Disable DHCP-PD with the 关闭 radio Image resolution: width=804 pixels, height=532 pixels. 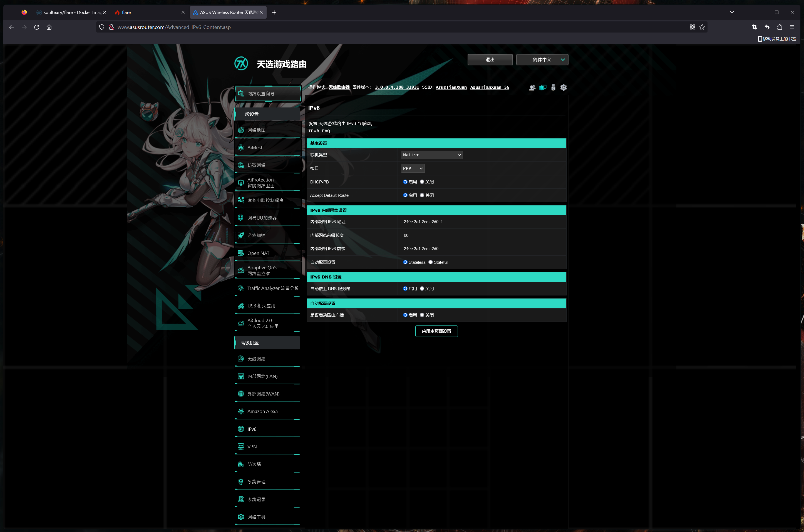(422, 182)
